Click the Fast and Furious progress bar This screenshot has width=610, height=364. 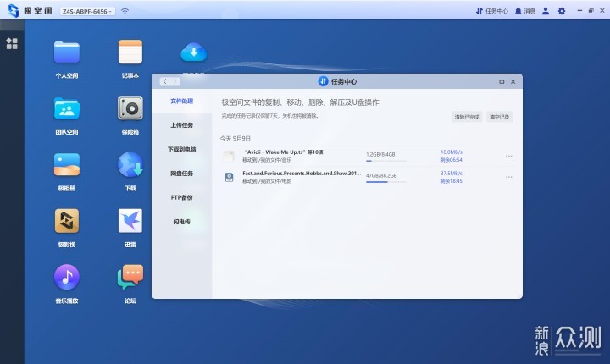pos(386,182)
